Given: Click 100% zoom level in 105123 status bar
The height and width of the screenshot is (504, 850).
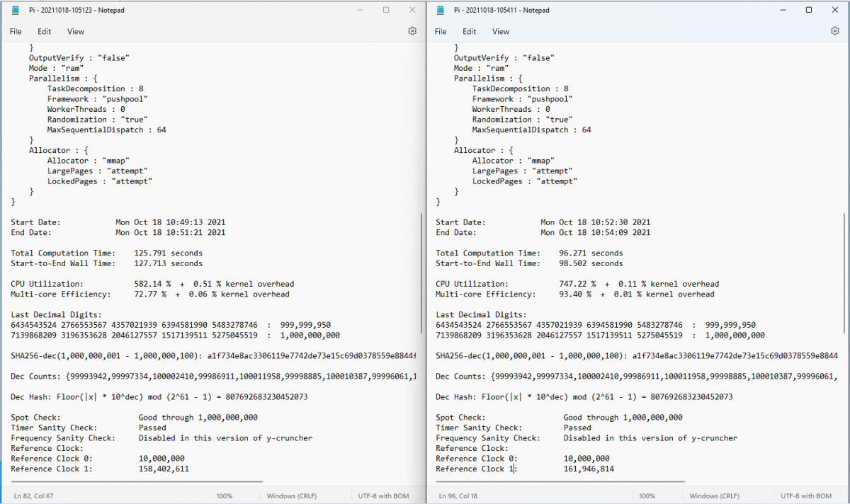Looking at the screenshot, I should pos(225,496).
